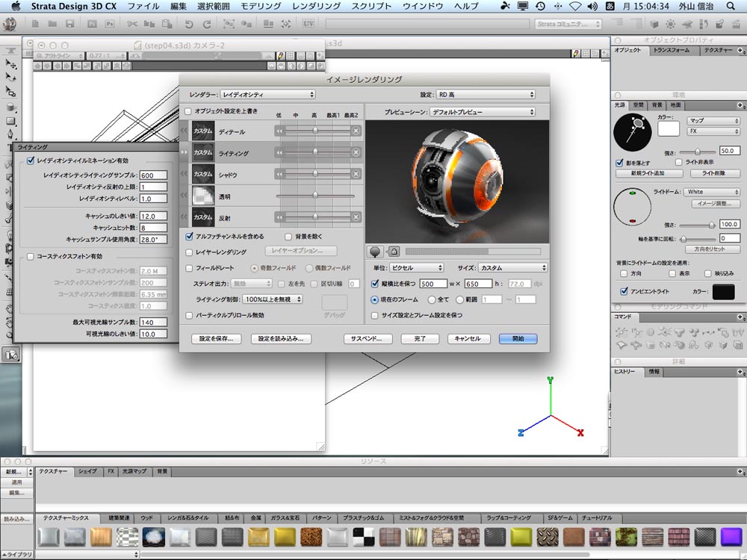Open the size custom dropdown
The image size is (747, 560).
(512, 267)
